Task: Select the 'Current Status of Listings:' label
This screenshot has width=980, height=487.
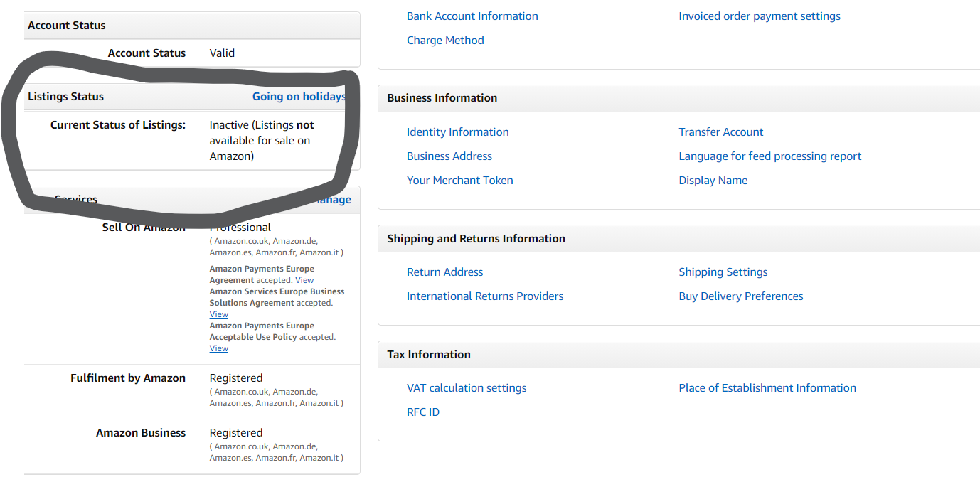Action: click(x=118, y=124)
